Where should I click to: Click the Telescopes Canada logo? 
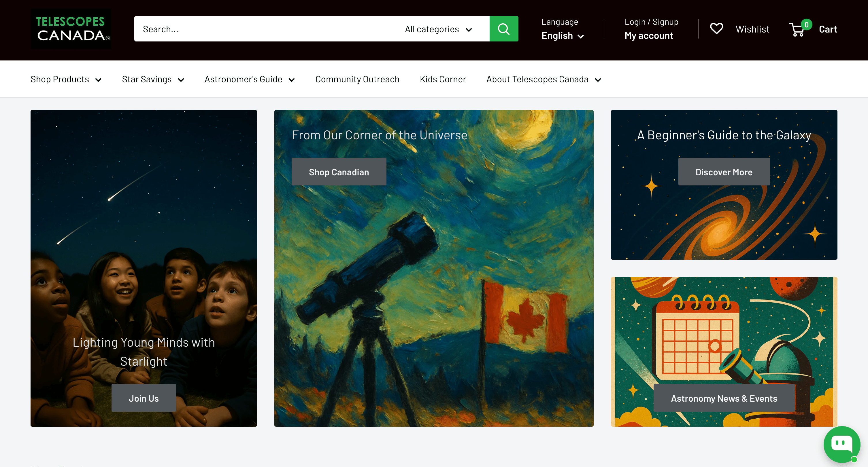tap(71, 29)
